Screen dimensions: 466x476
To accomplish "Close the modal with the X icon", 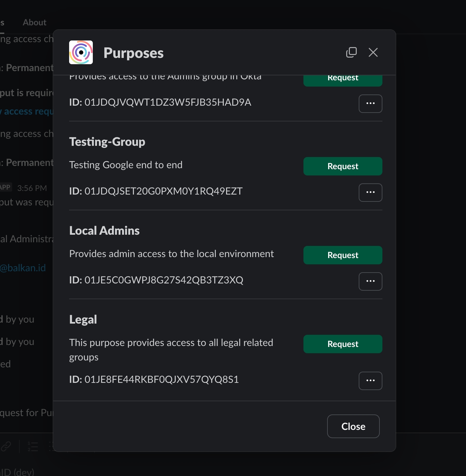I will pyautogui.click(x=373, y=52).
